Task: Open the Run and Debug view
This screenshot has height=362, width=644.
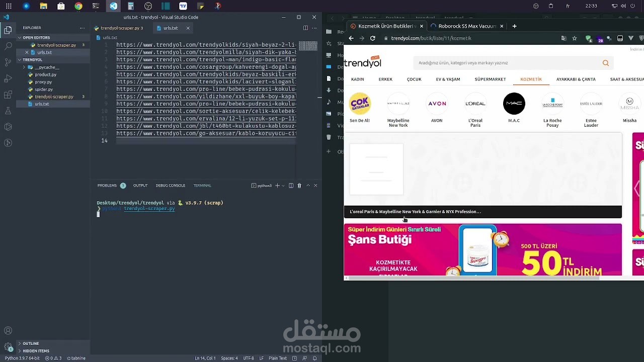Action: (x=8, y=78)
